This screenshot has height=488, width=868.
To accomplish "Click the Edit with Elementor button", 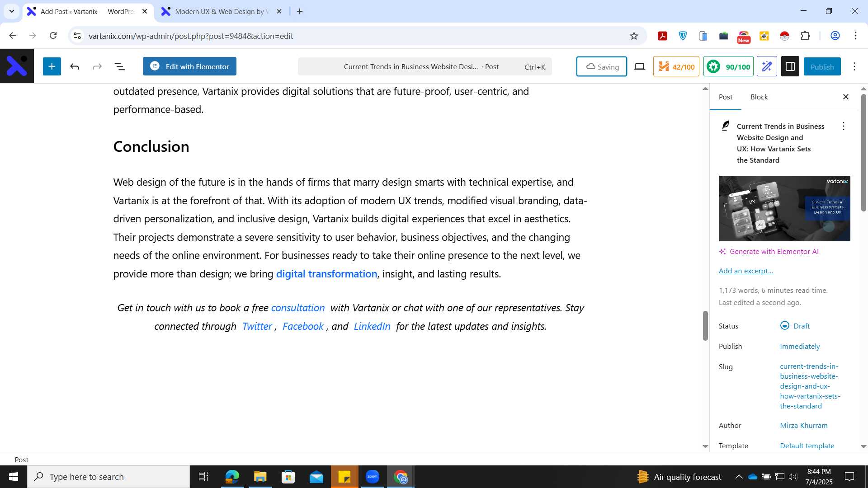I will point(189,66).
